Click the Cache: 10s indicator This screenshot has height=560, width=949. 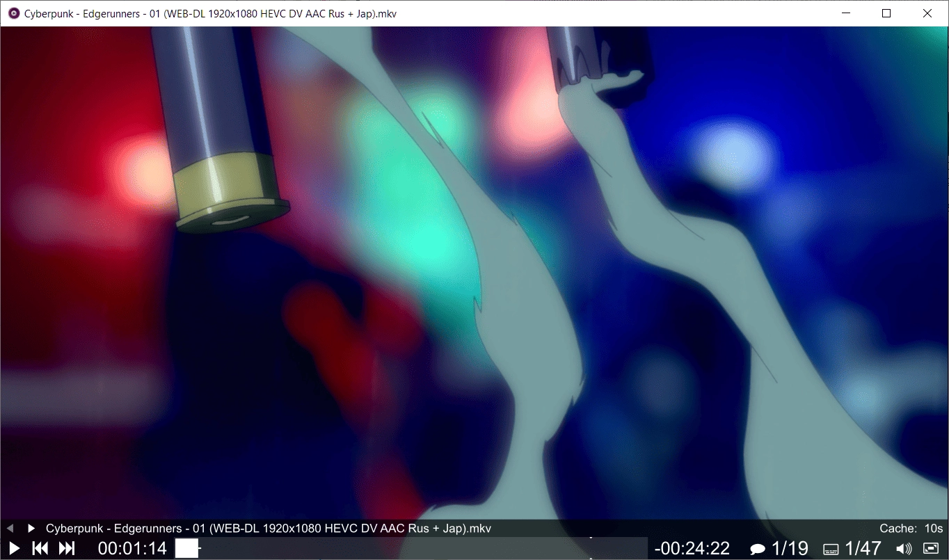pos(911,529)
